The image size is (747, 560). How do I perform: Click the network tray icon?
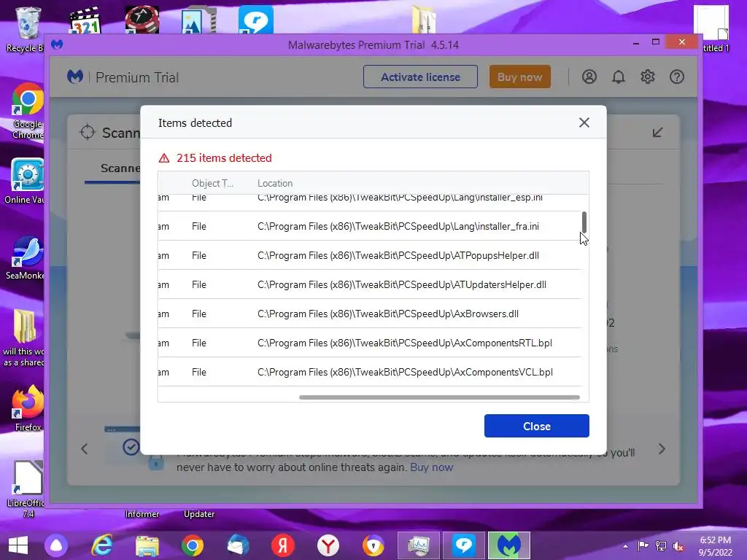coord(661,546)
